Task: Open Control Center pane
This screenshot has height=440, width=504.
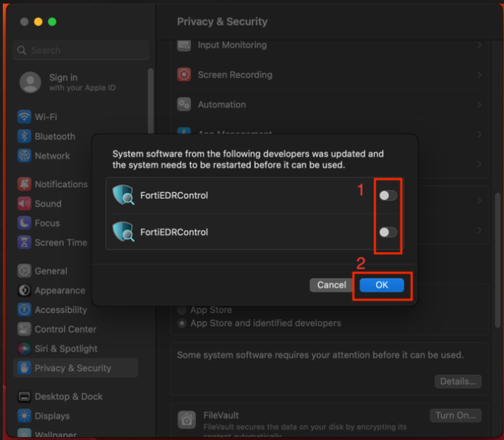Action: click(x=66, y=329)
